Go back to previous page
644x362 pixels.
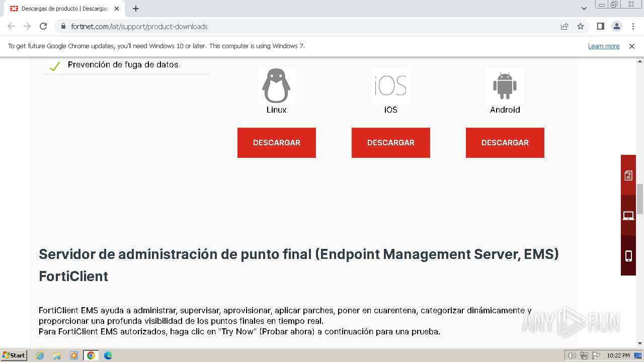coord(11,26)
